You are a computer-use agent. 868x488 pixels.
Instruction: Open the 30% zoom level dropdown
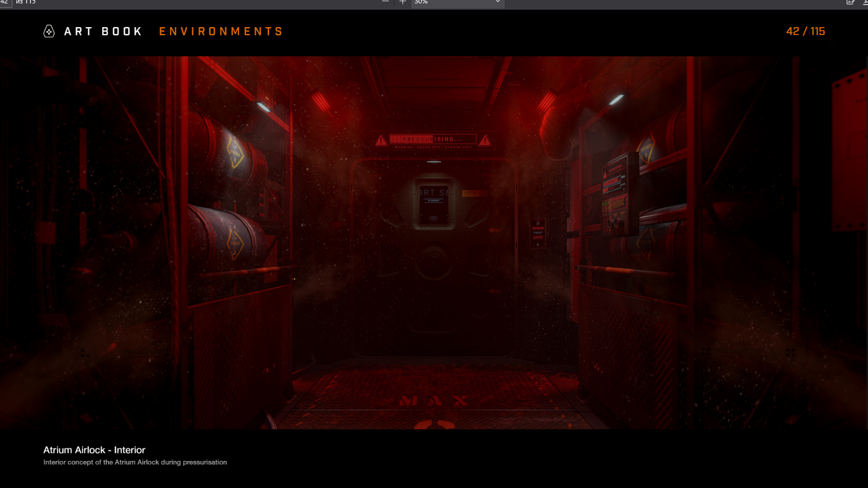coord(457,3)
